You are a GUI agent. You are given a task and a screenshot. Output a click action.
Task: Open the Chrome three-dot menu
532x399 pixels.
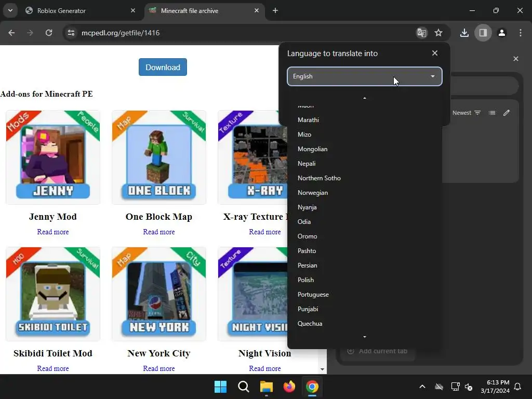pos(520,33)
